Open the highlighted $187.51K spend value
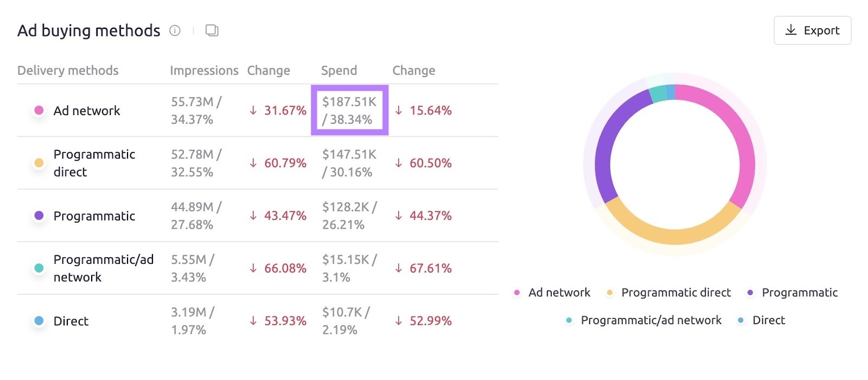Screen dimensions: 868x380 coord(350,110)
